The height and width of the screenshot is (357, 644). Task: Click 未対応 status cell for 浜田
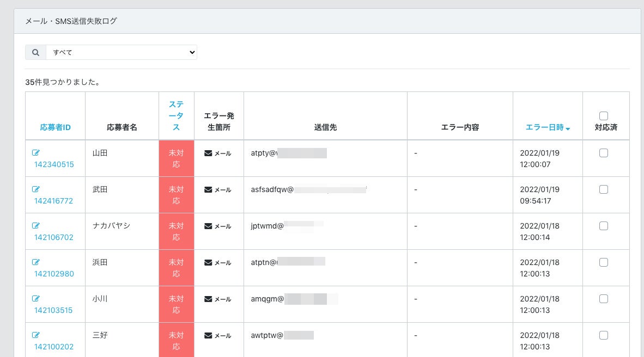click(x=176, y=268)
